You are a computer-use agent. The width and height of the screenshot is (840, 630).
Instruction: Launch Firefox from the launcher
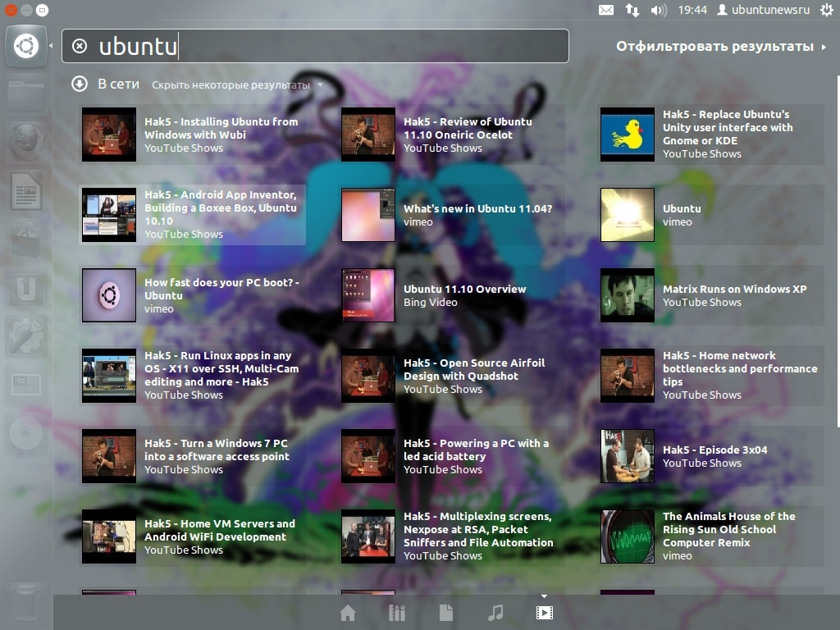(26, 141)
